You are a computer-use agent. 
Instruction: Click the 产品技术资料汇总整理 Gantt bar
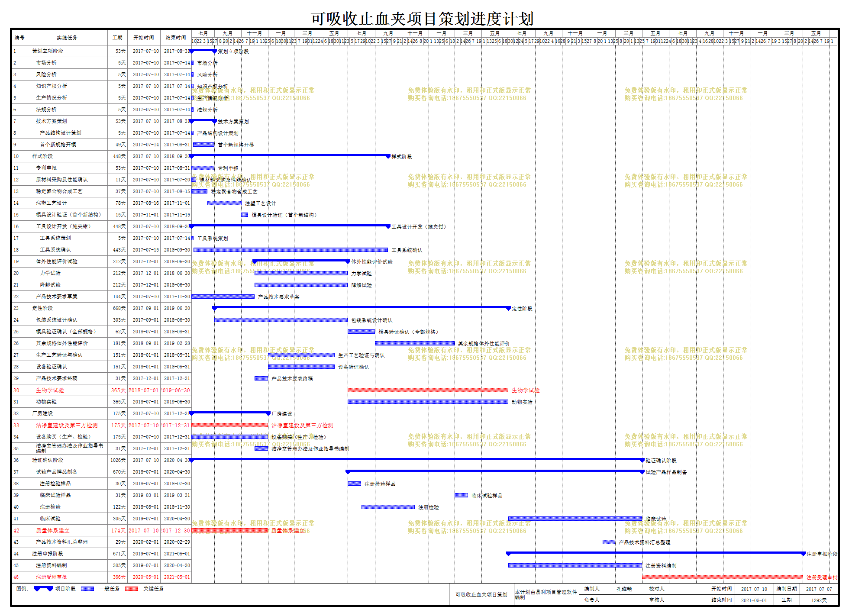click(609, 542)
